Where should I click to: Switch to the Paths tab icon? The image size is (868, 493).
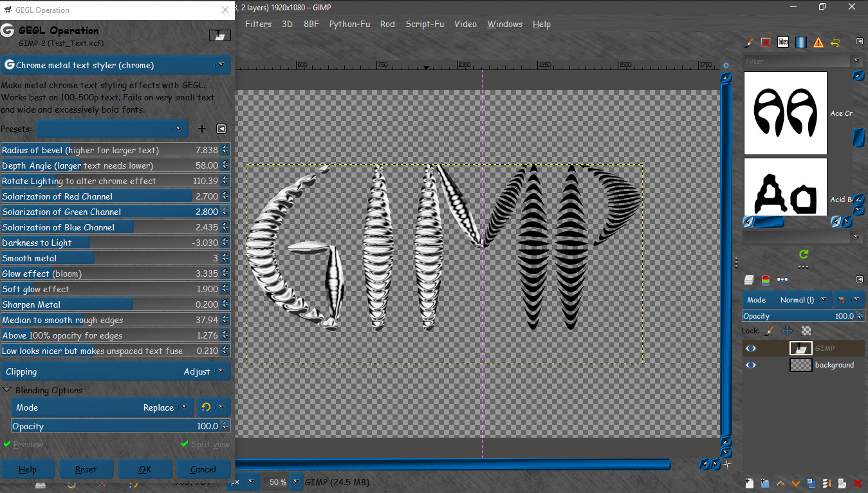[x=782, y=280]
